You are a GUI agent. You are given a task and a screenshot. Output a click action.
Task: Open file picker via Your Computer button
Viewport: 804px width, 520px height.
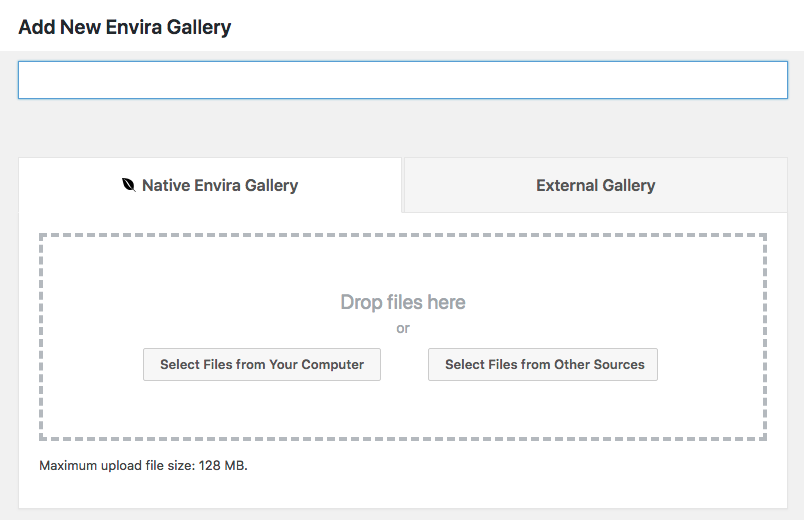click(262, 365)
